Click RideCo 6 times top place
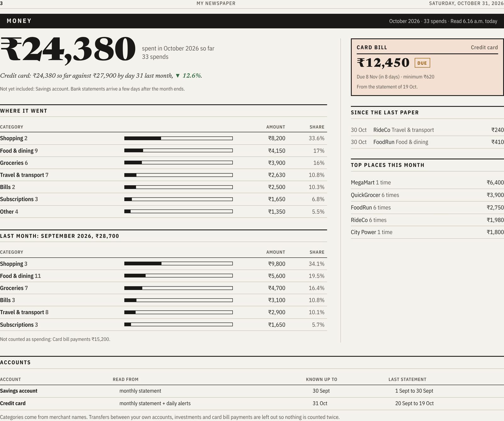 (427, 220)
